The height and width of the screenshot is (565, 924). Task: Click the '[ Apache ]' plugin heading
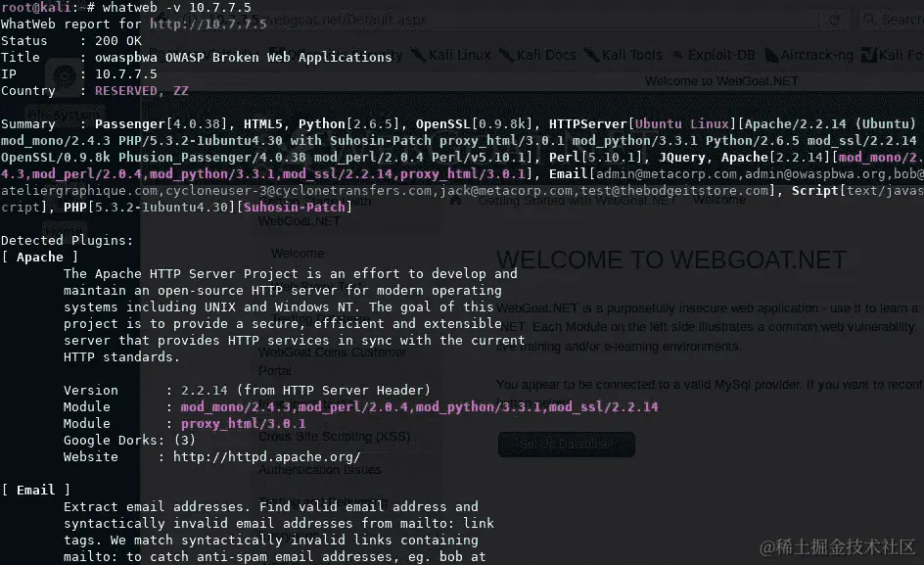39,257
